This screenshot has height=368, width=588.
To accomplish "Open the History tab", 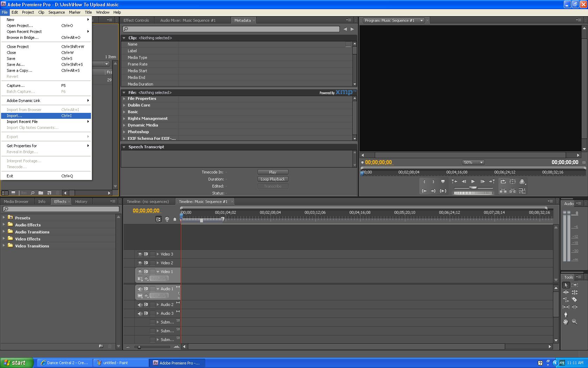I will click(x=81, y=202).
